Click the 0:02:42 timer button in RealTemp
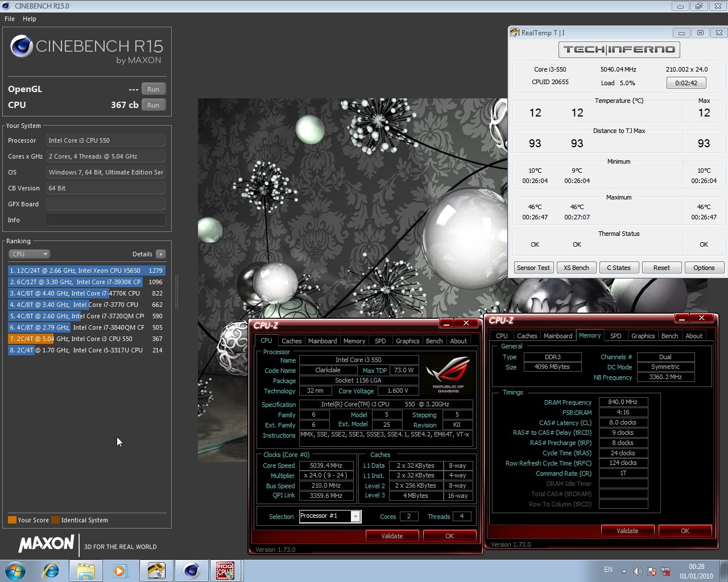Image resolution: width=728 pixels, height=582 pixels. coord(686,83)
